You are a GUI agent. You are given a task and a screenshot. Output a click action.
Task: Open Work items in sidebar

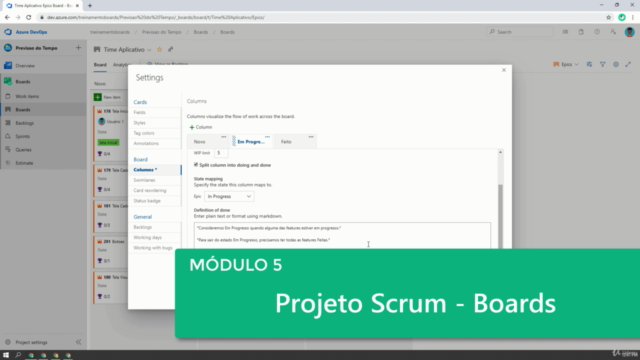27,96
